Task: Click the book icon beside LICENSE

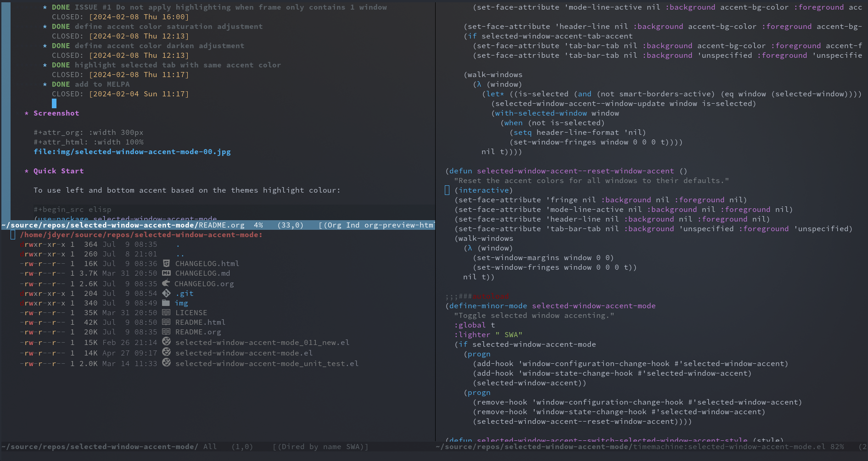Action: point(166,312)
